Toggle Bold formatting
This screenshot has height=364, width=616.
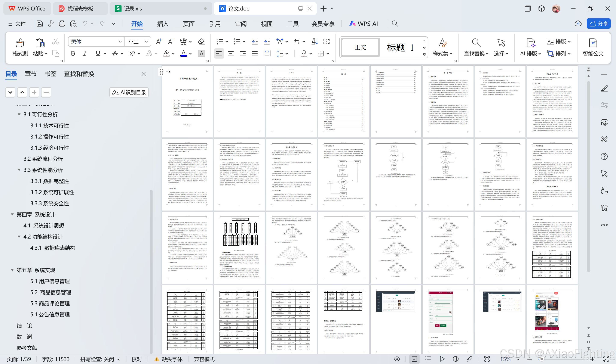tap(73, 53)
